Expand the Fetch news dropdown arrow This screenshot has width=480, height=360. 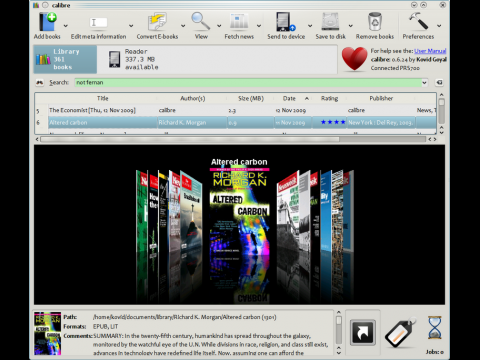(x=259, y=26)
